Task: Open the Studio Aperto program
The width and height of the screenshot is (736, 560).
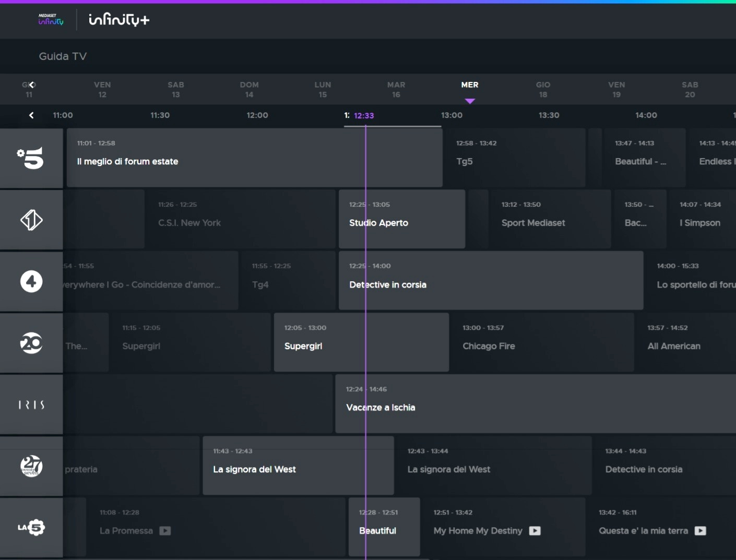Action: [x=402, y=219]
